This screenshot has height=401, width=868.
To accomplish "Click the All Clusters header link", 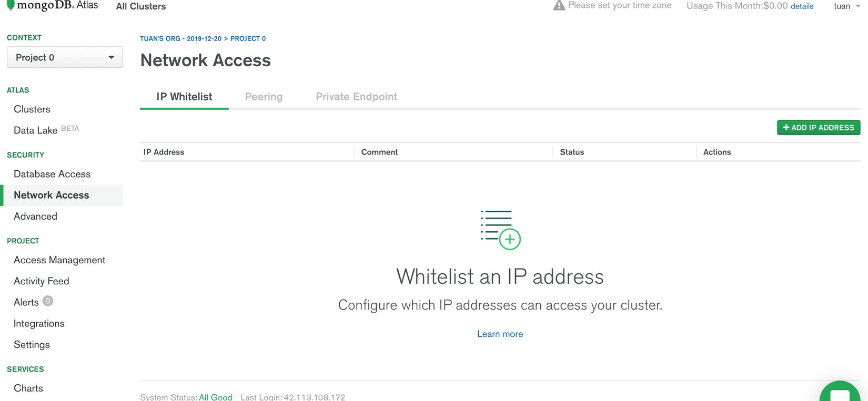I will point(141,6).
